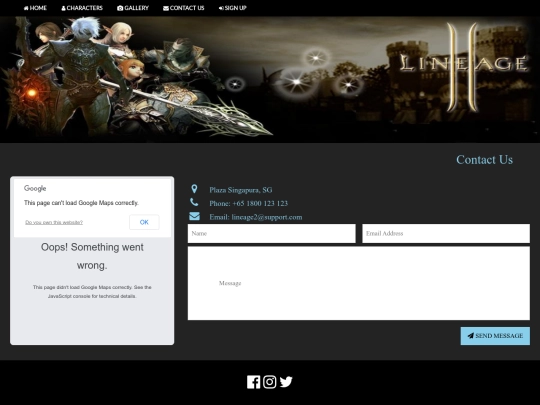Viewport: 540px width, 405px height.
Task: Click the 'Oops! Something went wrong.' message
Action: [x=92, y=256]
